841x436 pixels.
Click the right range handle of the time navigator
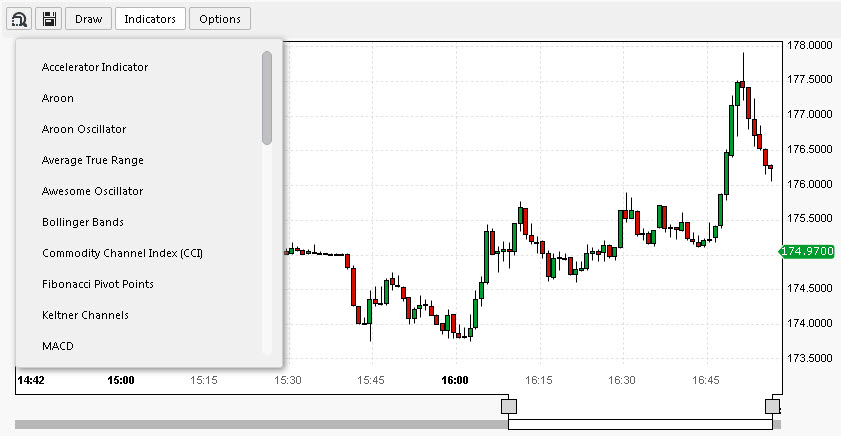772,406
